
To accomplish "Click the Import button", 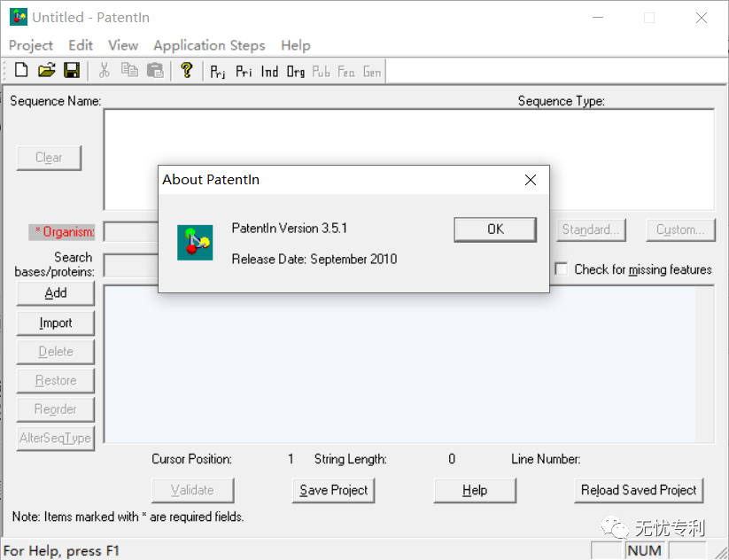I will pyautogui.click(x=55, y=323).
